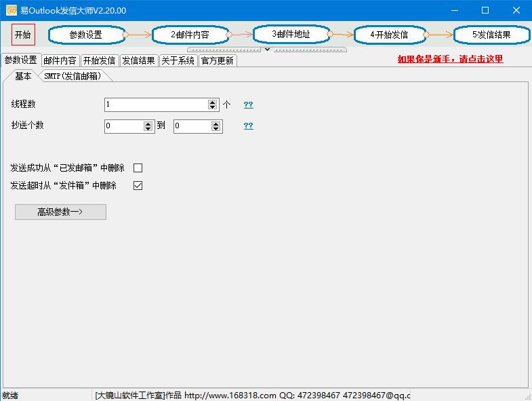Click the 高级参数—> button
532x401 pixels.
click(x=60, y=212)
